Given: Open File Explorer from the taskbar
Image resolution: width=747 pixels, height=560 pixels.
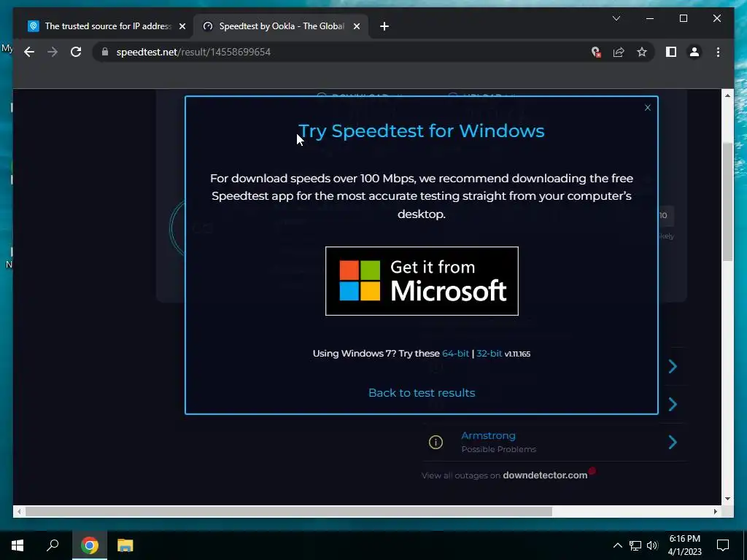Looking at the screenshot, I should coord(125,545).
